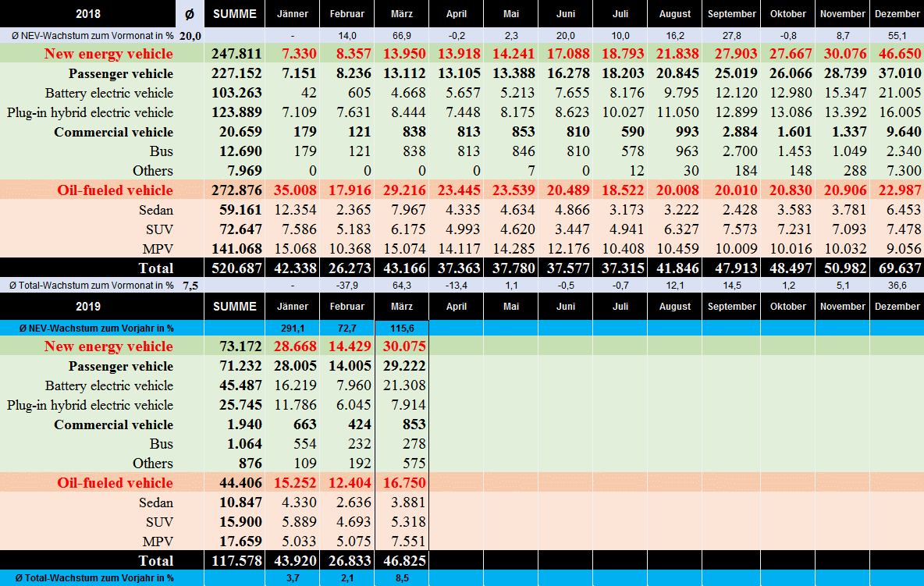Click the Ø average header cell
Image resolution: width=924 pixels, height=586 pixels.
[x=190, y=13]
